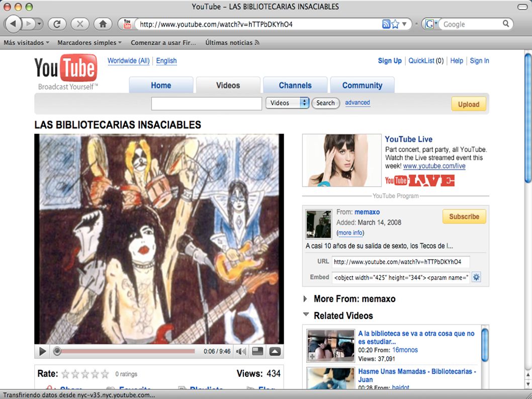Switch to the Home tab
The width and height of the screenshot is (532, 399).
(x=161, y=85)
